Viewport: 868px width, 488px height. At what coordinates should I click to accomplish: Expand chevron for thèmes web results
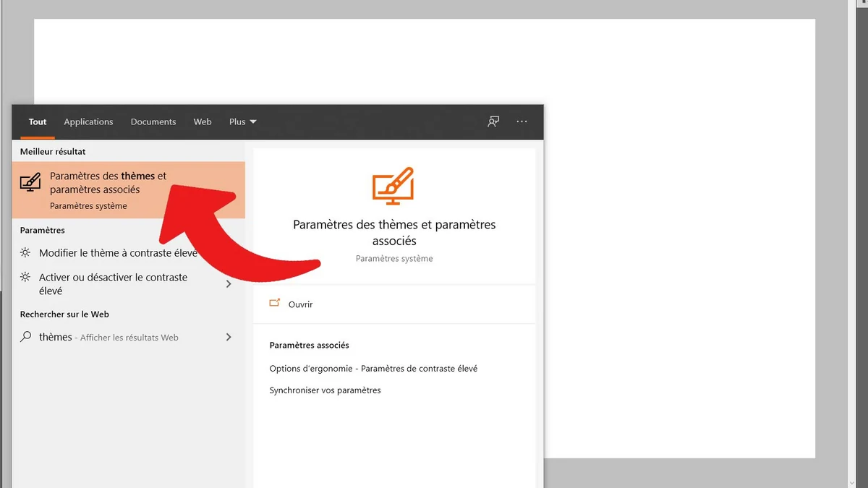coord(229,337)
